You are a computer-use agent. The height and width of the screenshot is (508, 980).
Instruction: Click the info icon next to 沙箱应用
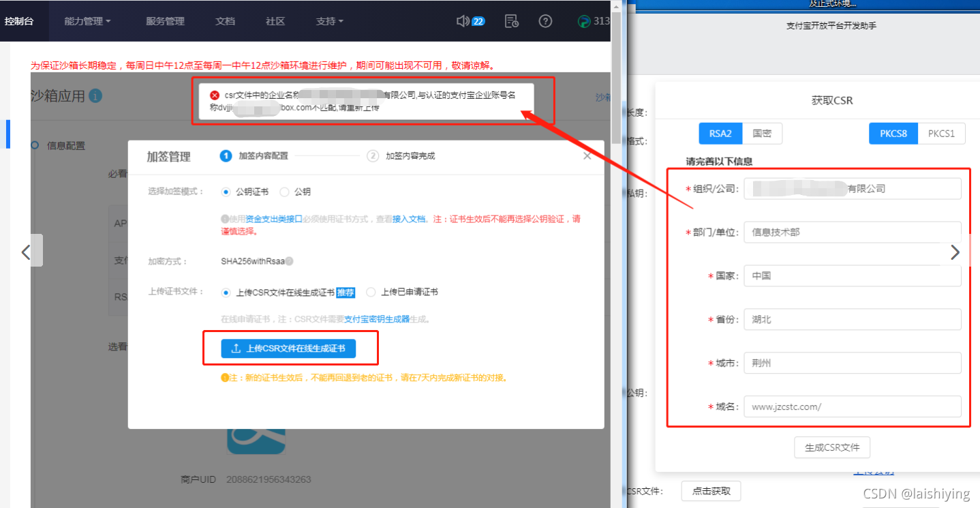click(95, 96)
